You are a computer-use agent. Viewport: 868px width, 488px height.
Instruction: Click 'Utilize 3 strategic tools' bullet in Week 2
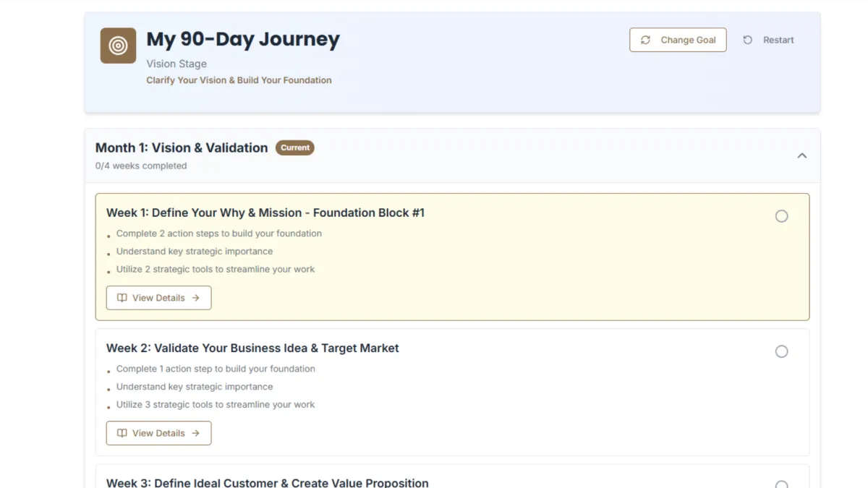(216, 404)
